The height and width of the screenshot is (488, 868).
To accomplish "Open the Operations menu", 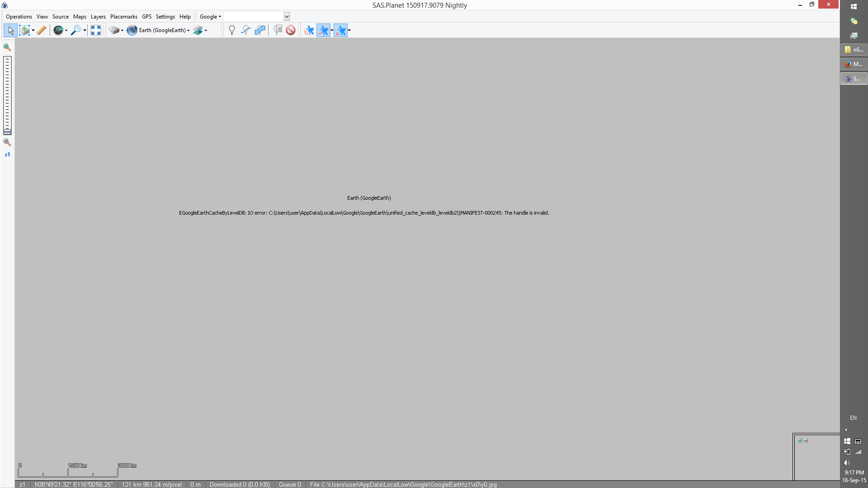I will [19, 17].
